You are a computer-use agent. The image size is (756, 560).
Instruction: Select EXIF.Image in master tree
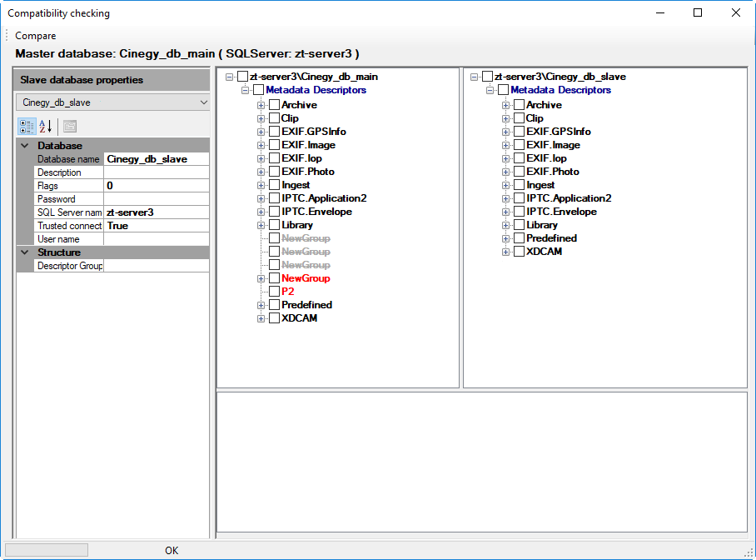(309, 145)
